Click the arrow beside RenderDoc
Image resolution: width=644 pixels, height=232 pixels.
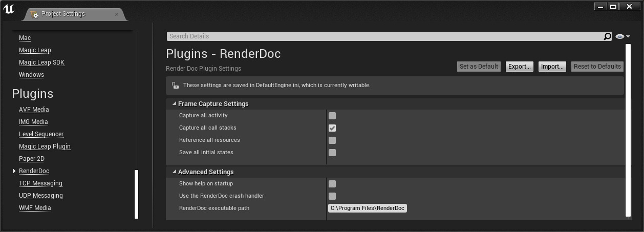pyautogui.click(x=14, y=171)
